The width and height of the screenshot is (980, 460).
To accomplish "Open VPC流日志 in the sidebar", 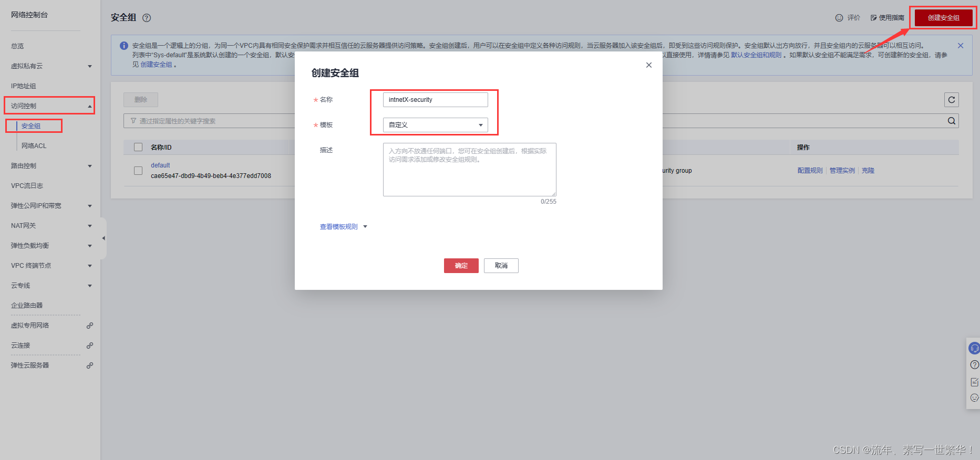I will pos(27,186).
